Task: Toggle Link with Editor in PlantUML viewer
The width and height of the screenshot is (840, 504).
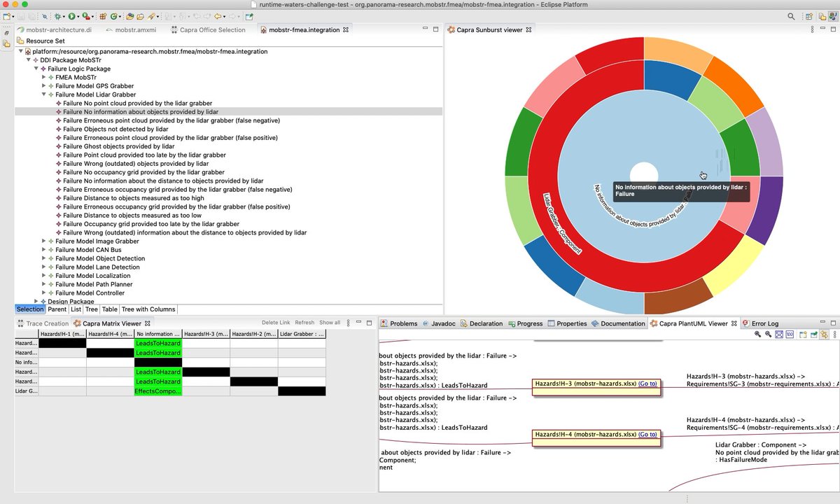Action: (824, 335)
